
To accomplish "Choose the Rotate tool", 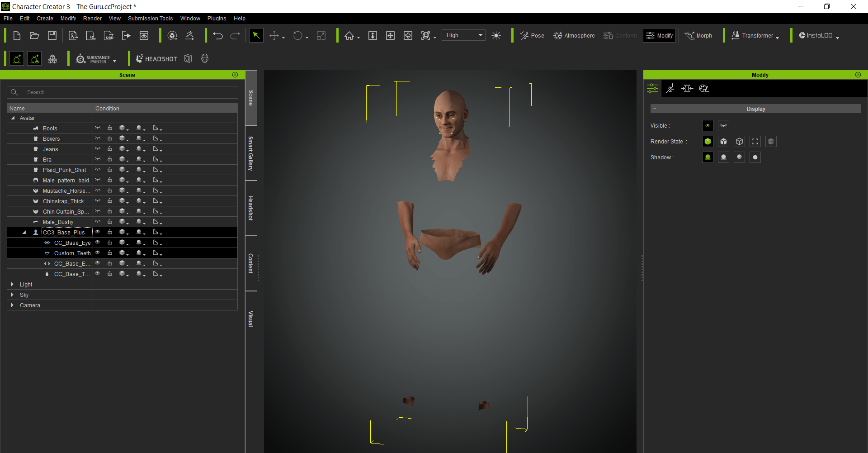I will (x=298, y=36).
